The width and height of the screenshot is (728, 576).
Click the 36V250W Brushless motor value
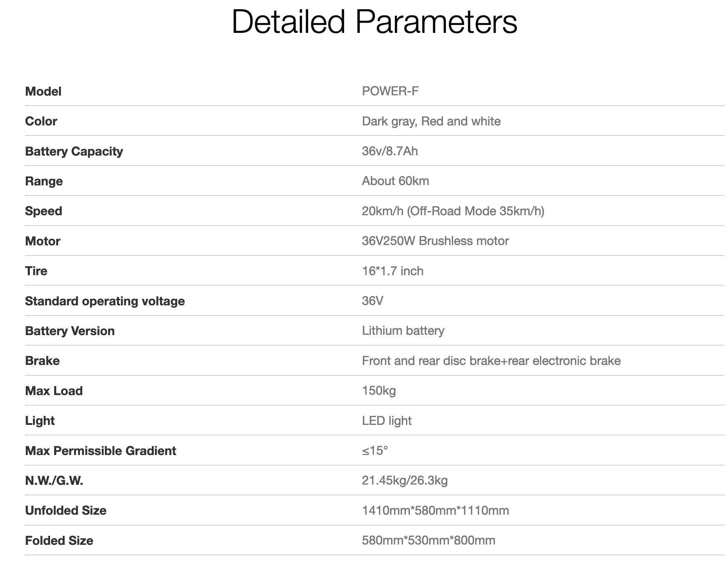[x=435, y=241]
